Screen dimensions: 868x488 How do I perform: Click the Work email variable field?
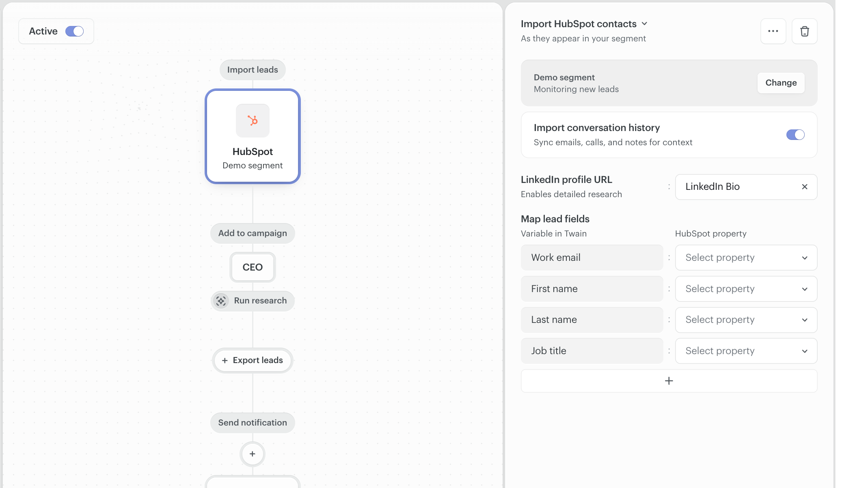[592, 258]
